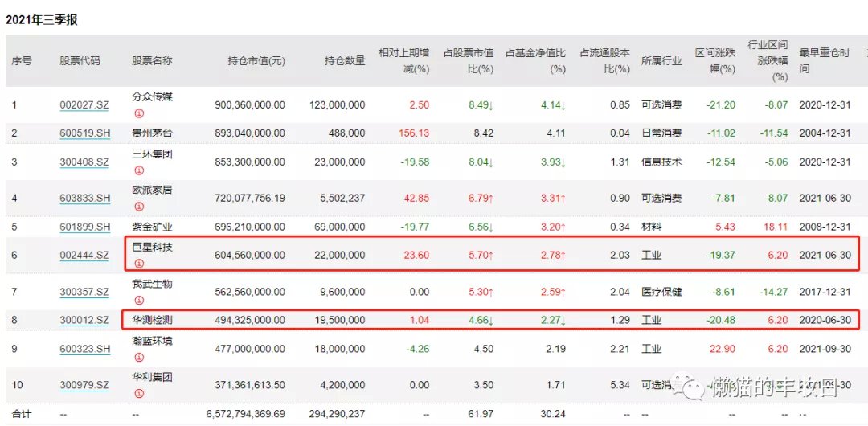Click the 占基金净值比(%) column header
Image resolution: width=868 pixels, height=426 pixels.
pyautogui.click(x=535, y=61)
